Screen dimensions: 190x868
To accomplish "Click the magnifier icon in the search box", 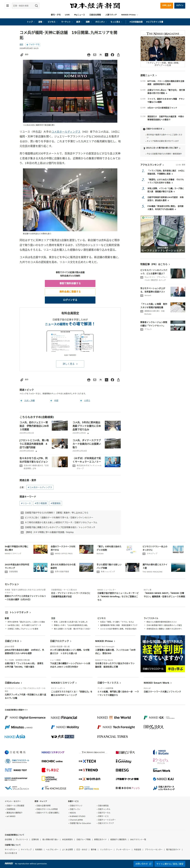I will coord(36,6).
